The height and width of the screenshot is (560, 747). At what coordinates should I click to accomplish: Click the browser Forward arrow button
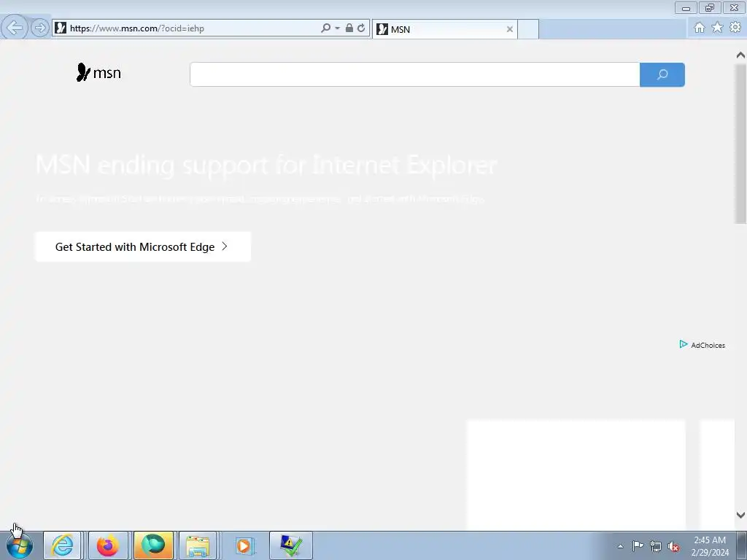40,28
